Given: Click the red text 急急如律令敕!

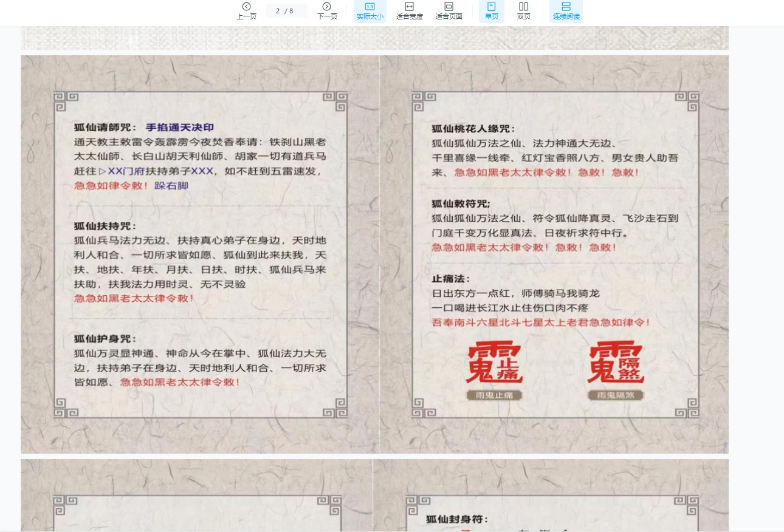Looking at the screenshot, I should pos(111,186).
